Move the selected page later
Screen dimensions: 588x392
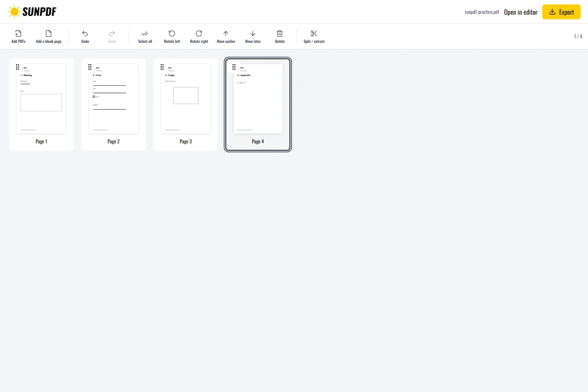tap(253, 36)
